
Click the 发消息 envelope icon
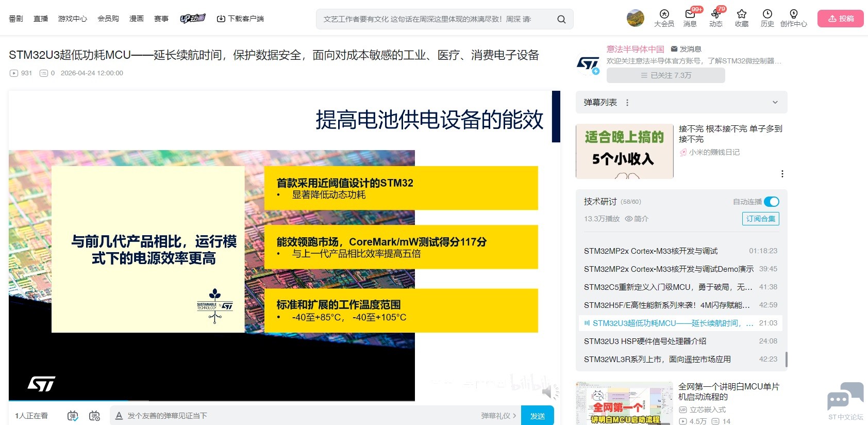point(674,49)
